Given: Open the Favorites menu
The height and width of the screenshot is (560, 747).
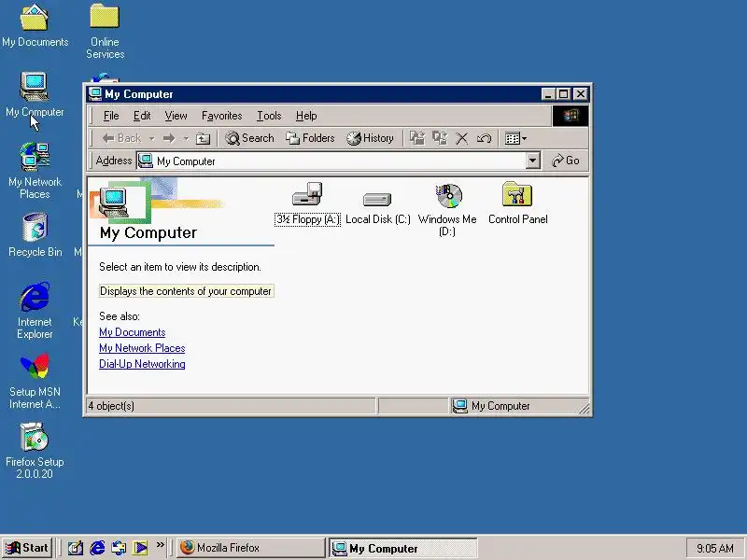Looking at the screenshot, I should 221,116.
